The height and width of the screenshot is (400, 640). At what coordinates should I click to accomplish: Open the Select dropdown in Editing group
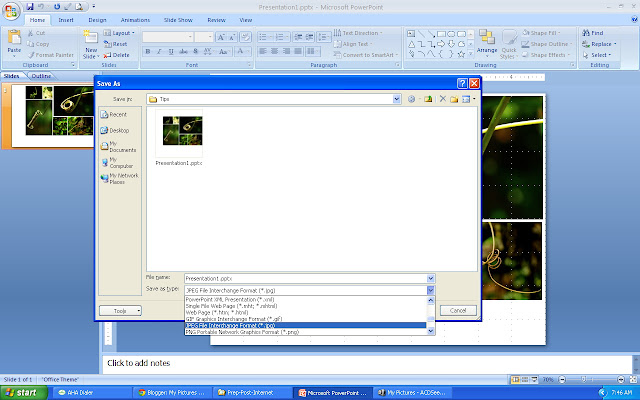click(x=596, y=55)
